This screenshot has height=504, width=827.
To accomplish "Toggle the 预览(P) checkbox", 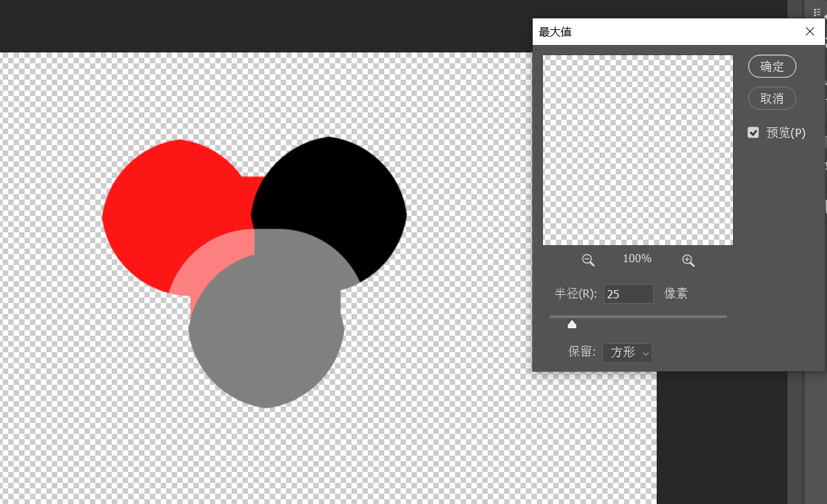I will pos(753,133).
